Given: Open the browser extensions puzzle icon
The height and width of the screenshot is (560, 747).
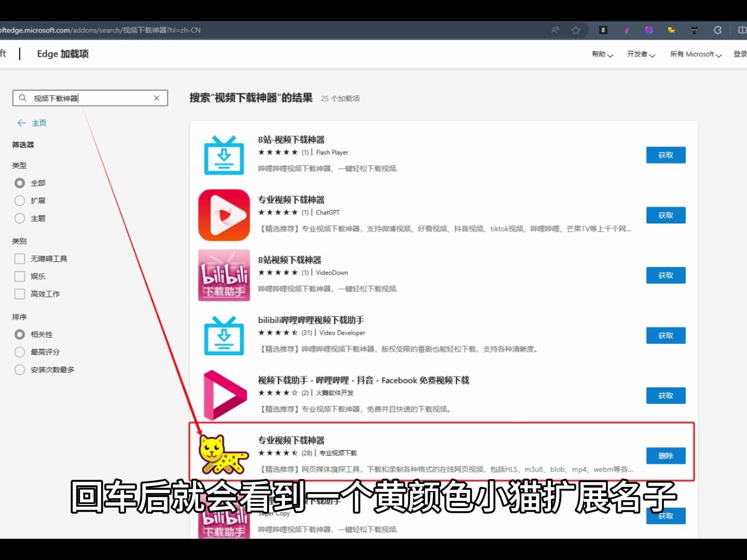Looking at the screenshot, I should 717,30.
